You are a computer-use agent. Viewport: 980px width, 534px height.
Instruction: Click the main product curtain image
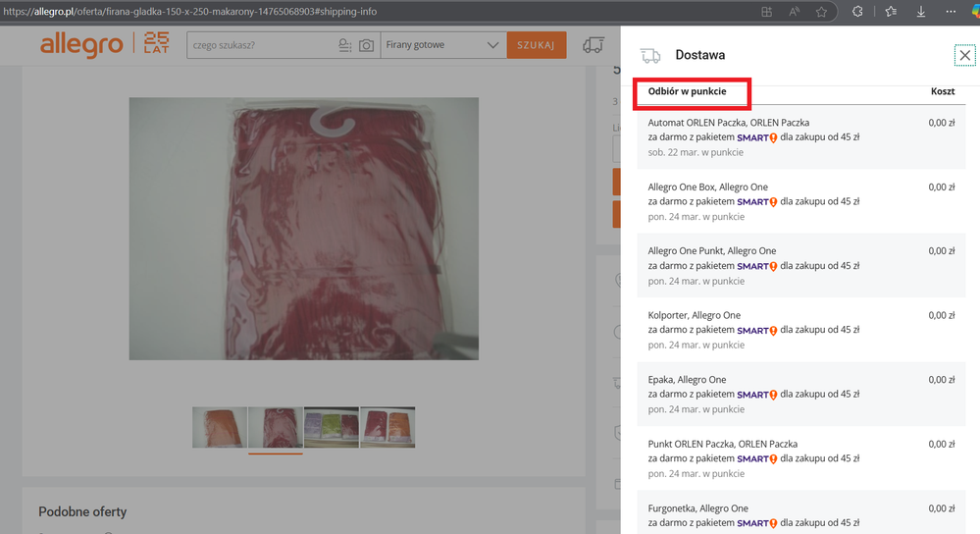pos(303,228)
